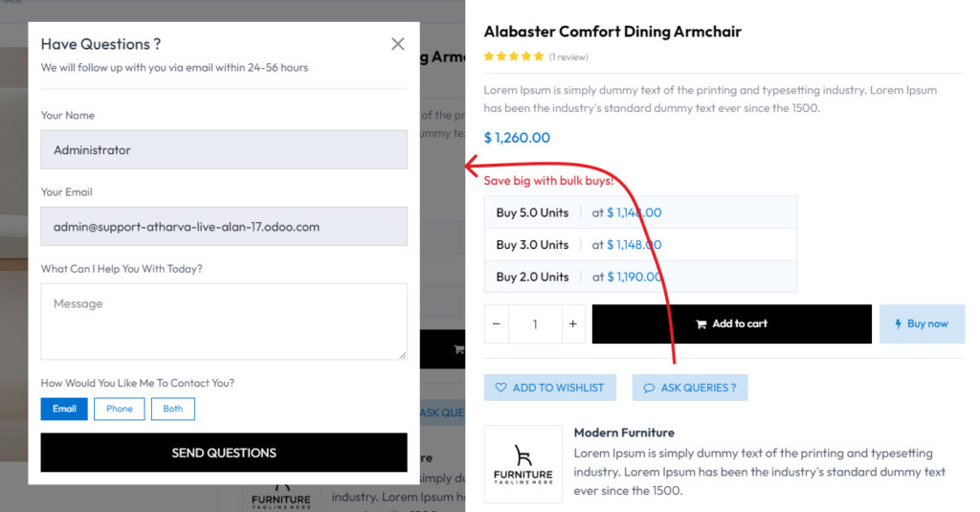The image size is (980, 512).
Task: Click the Modern Furniture brand logo
Action: (523, 464)
